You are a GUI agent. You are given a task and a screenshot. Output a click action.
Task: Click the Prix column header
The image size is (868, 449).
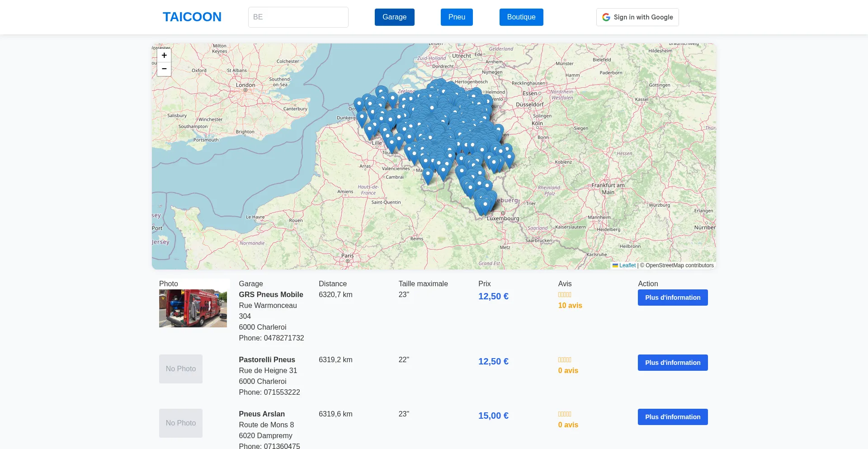(x=485, y=284)
